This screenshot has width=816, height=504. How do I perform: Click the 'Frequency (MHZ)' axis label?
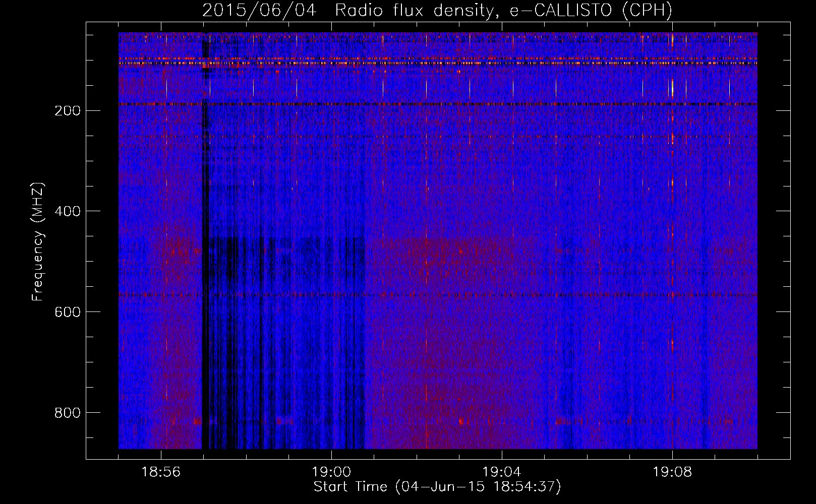(38, 241)
